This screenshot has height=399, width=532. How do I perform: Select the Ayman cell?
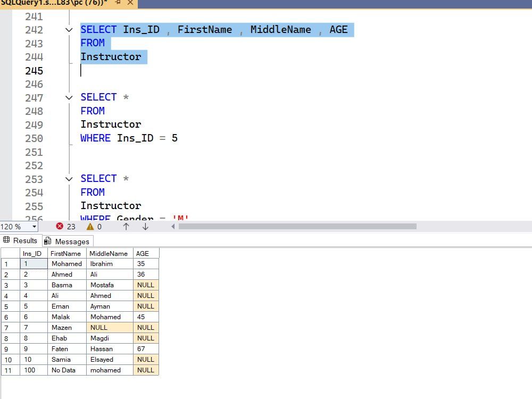click(x=110, y=306)
